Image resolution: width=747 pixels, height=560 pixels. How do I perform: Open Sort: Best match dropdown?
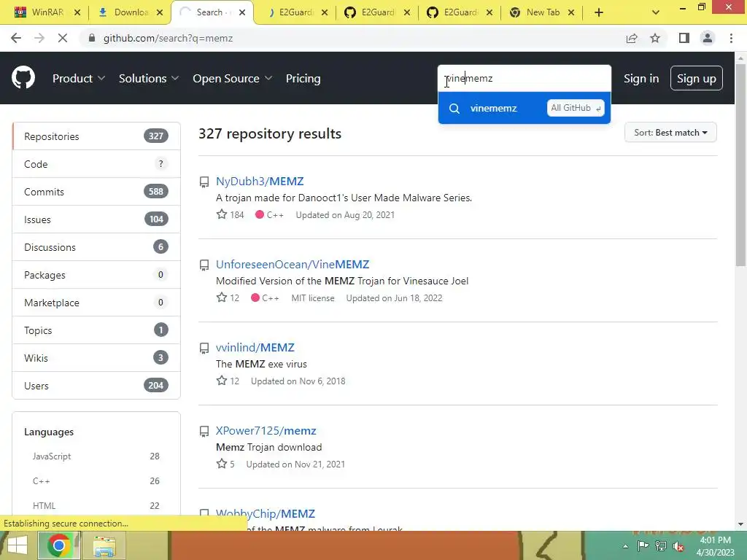point(670,133)
